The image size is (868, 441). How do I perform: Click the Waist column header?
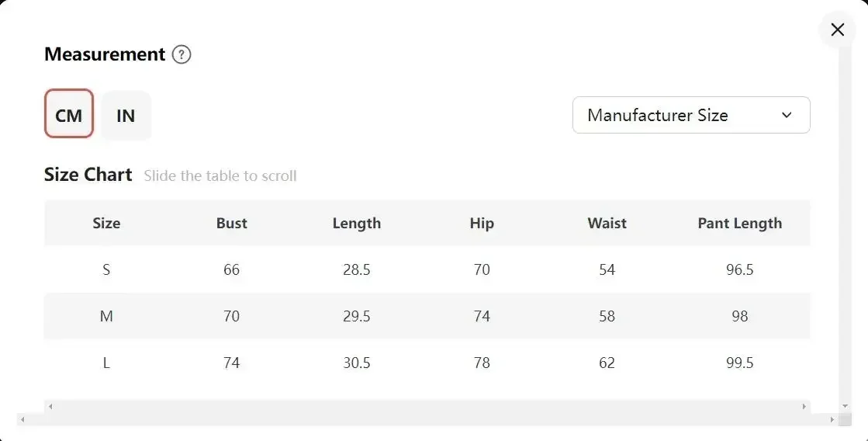pos(607,224)
